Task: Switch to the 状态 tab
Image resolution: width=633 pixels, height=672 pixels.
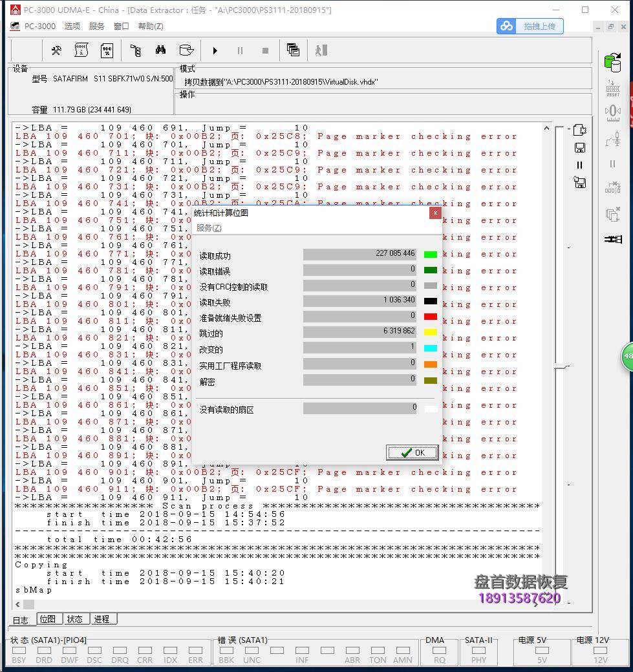Action: (x=75, y=619)
